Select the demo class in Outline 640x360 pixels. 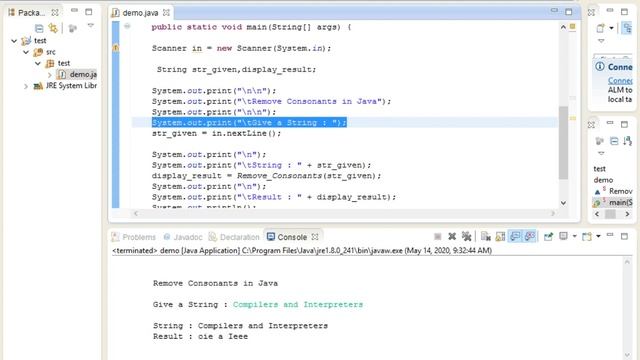[603, 180]
